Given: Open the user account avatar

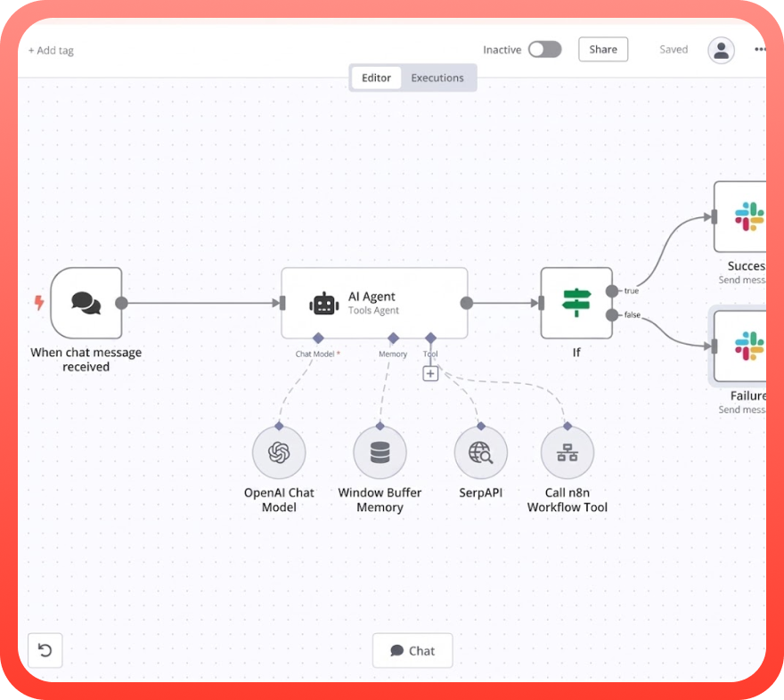Looking at the screenshot, I should pos(721,50).
